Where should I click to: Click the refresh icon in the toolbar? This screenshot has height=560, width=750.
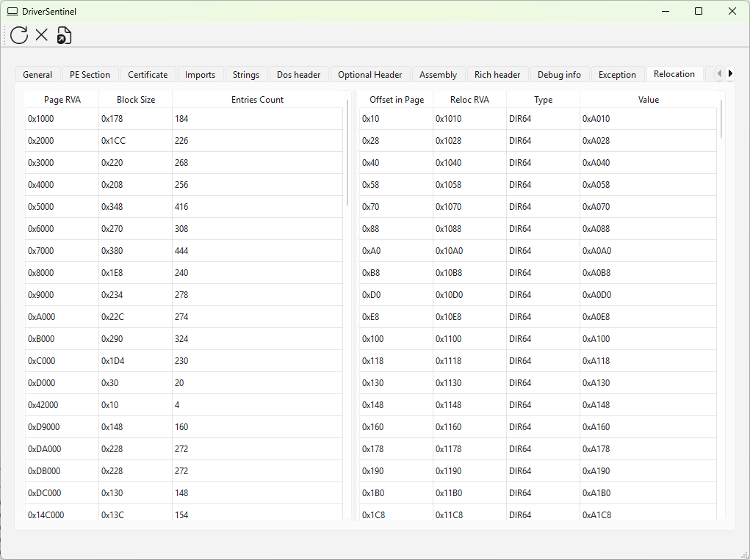19,34
